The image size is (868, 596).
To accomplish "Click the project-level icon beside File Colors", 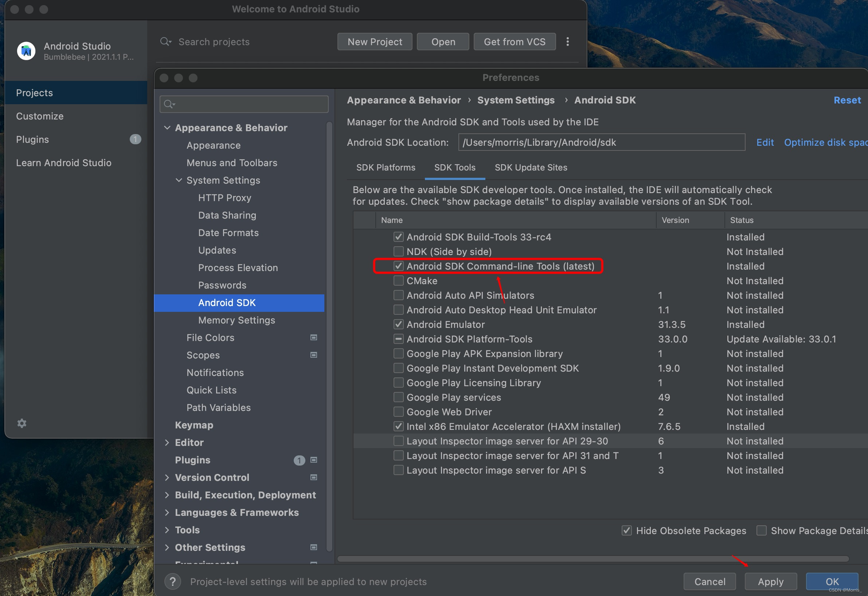I will [314, 338].
